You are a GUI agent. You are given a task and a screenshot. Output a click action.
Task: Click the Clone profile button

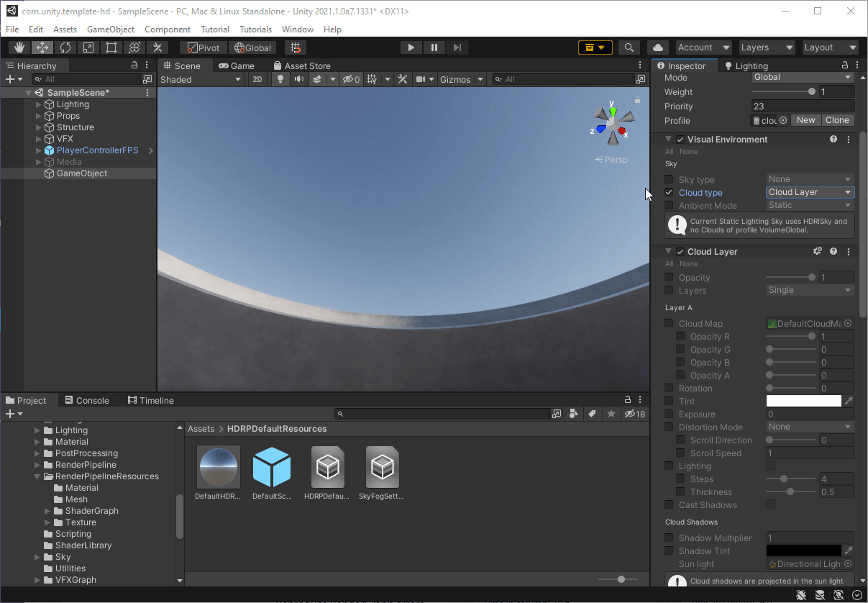click(x=837, y=120)
